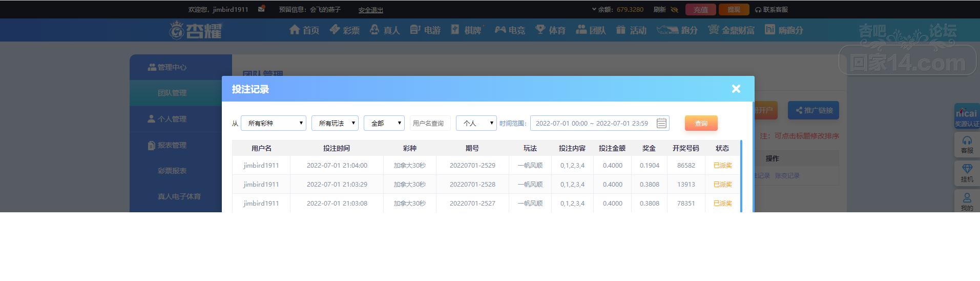This screenshot has height=281, width=980.
Task: Open the 彩票 navigation menu item
Action: click(344, 30)
